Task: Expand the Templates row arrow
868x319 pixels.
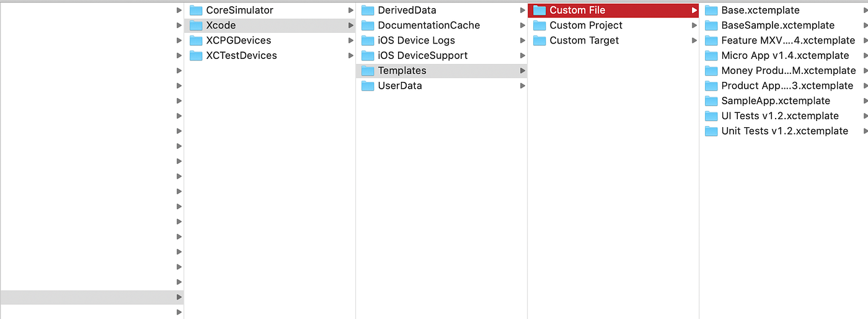Action: (x=523, y=71)
